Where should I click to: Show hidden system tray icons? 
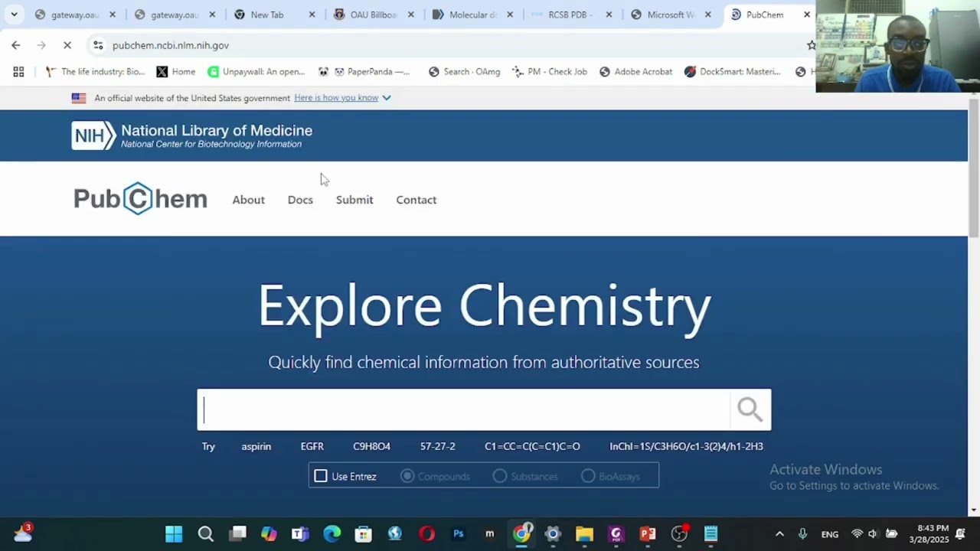(779, 533)
